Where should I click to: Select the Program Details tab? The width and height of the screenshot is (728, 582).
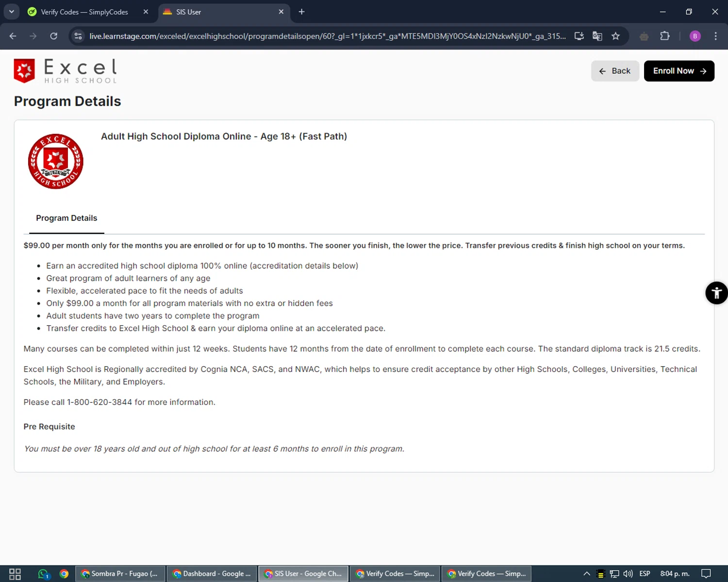66,218
